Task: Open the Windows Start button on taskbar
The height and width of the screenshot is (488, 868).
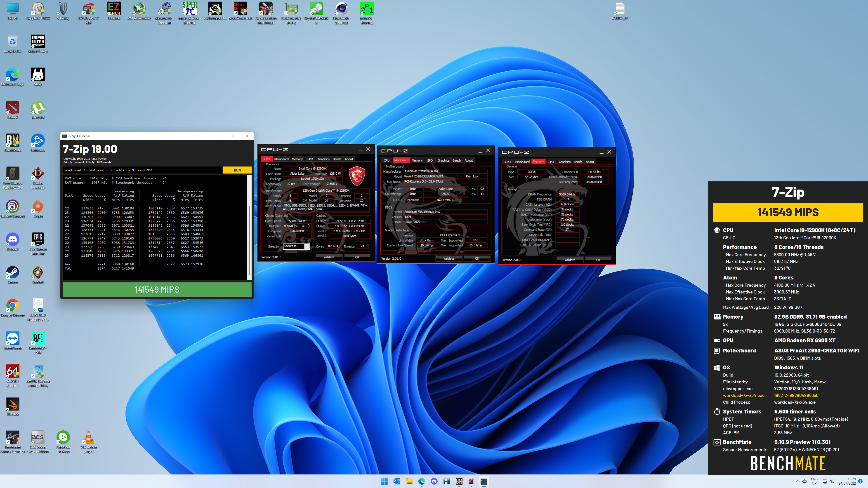Action: point(384,481)
